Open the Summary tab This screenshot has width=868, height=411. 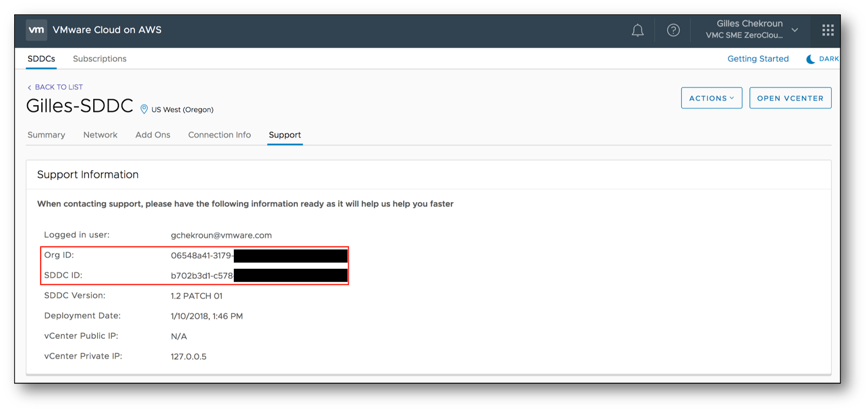(46, 135)
